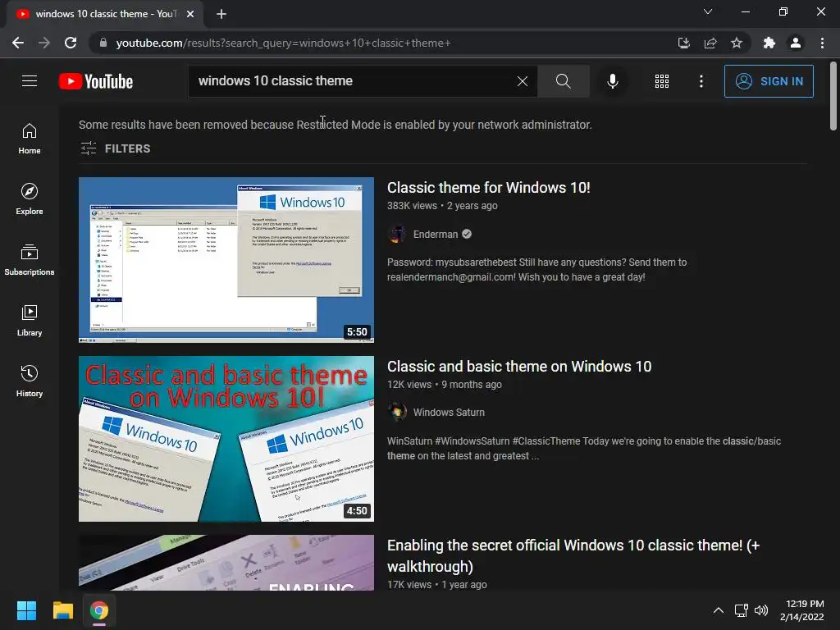This screenshot has width=840, height=630.
Task: Click the install app icon in address bar
Action: 683,43
